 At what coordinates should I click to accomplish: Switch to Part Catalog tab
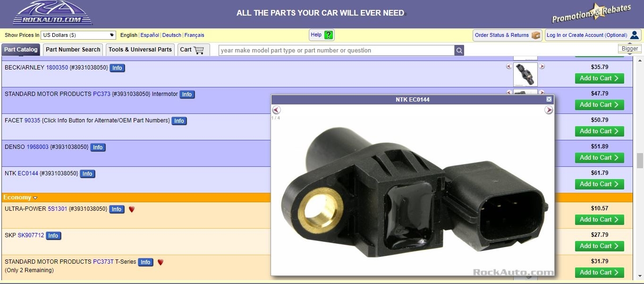pyautogui.click(x=21, y=50)
